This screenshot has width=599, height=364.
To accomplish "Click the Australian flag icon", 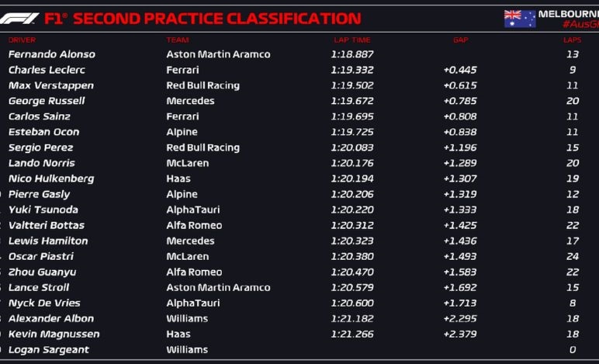I will (520, 19).
